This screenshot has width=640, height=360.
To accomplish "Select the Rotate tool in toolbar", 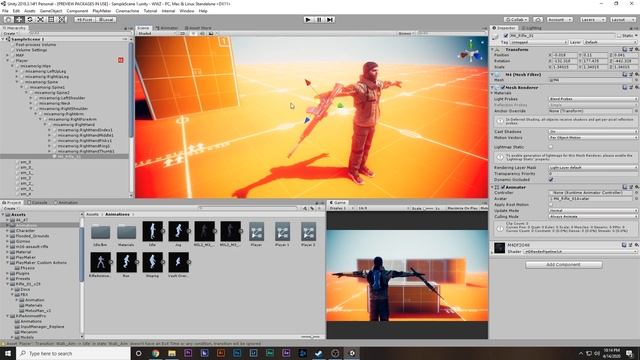I will point(29,20).
